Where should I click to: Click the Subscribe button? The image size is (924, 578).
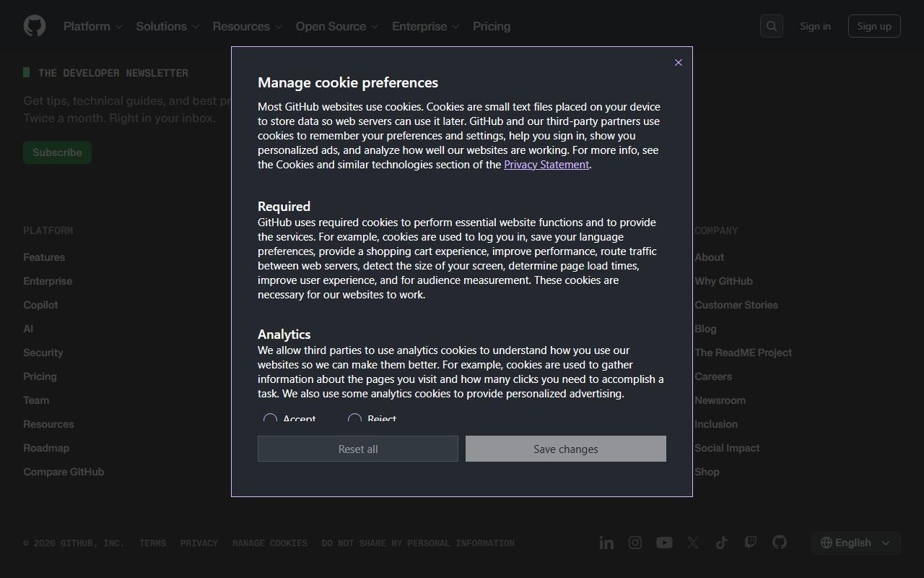pyautogui.click(x=57, y=152)
